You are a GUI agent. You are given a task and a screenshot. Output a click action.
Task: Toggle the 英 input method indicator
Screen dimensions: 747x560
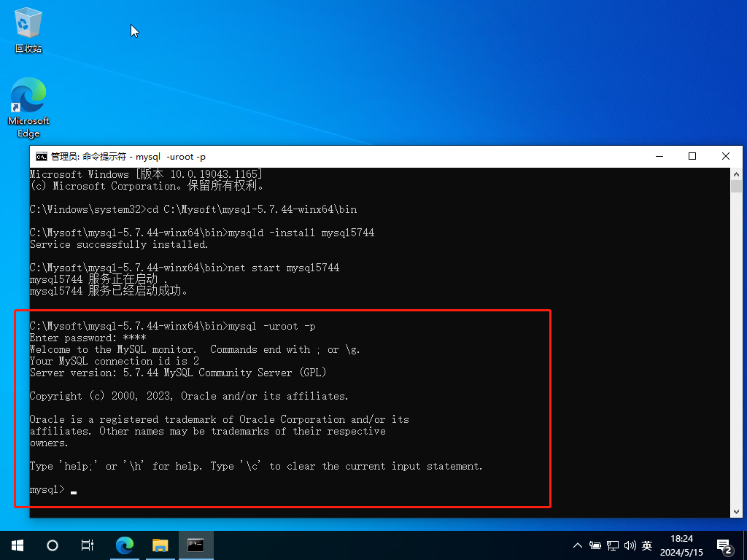(646, 545)
